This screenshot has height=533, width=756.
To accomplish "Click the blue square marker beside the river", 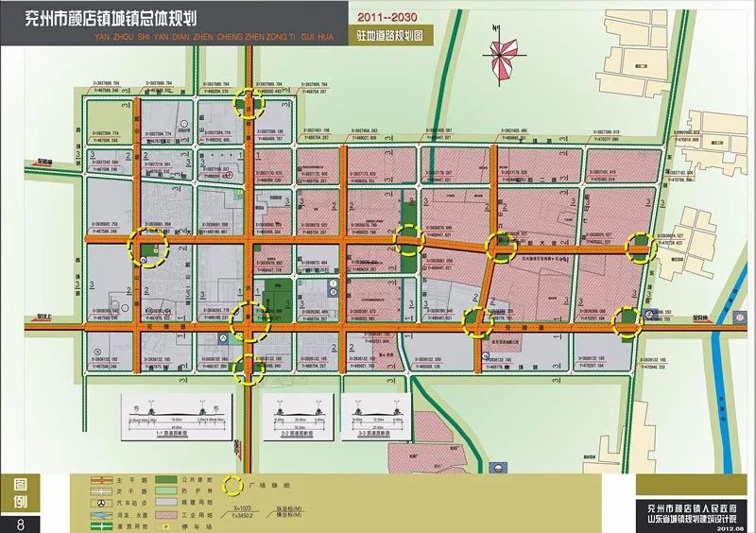I will [739, 317].
